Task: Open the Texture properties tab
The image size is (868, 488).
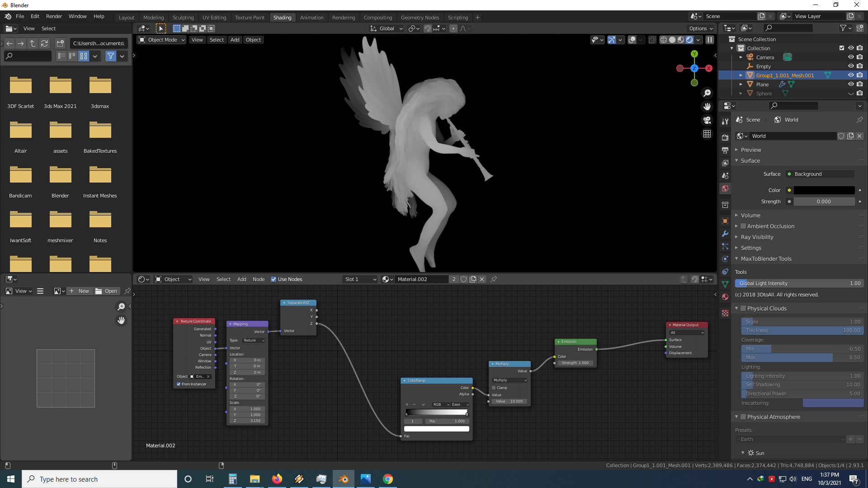Action: click(725, 313)
